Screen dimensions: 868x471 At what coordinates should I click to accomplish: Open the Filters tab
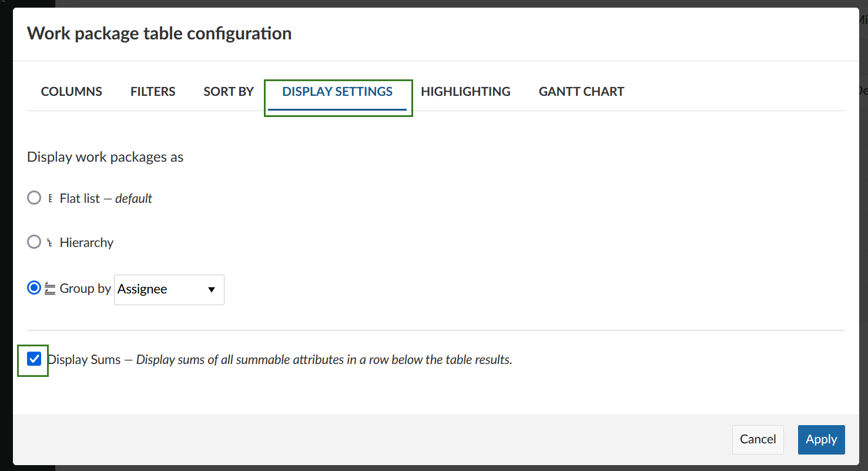point(153,92)
